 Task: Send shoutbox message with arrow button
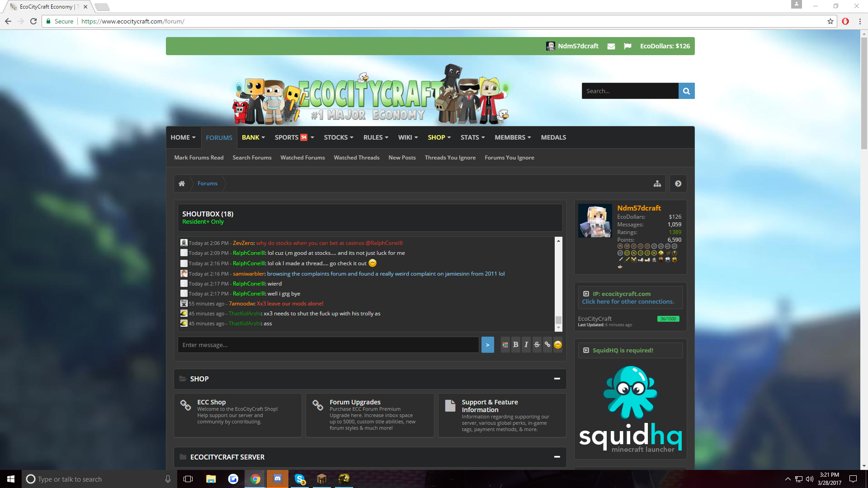point(487,345)
